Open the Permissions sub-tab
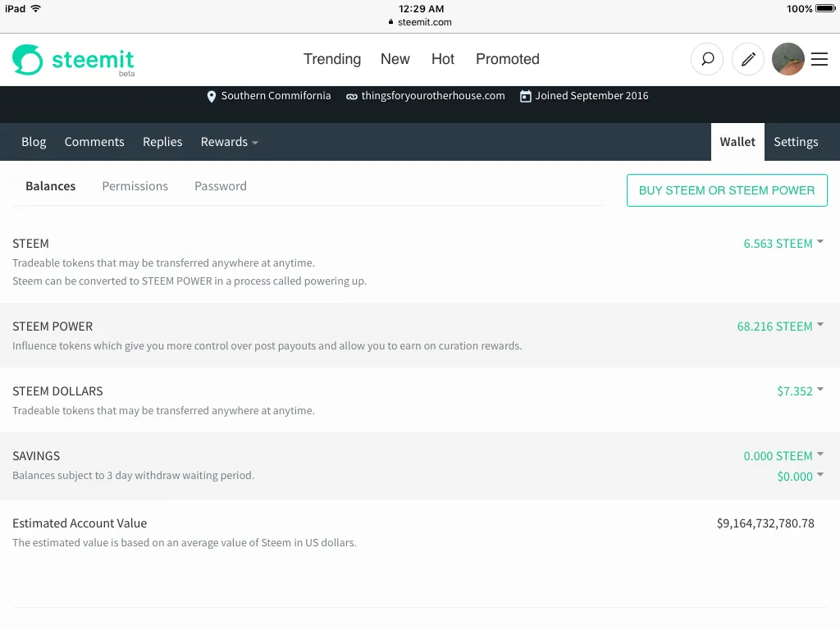 (135, 186)
